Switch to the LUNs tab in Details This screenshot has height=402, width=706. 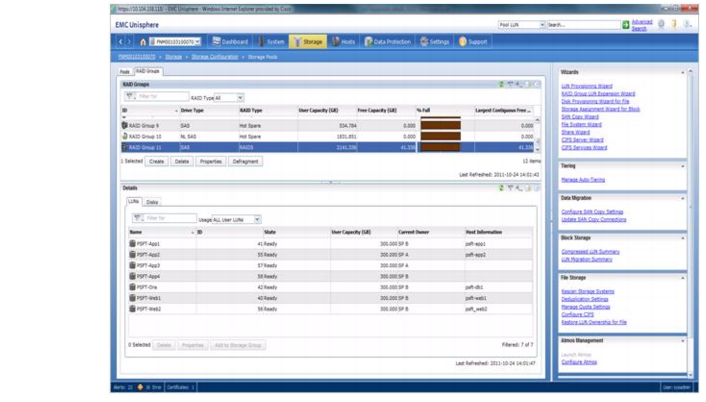(134, 202)
